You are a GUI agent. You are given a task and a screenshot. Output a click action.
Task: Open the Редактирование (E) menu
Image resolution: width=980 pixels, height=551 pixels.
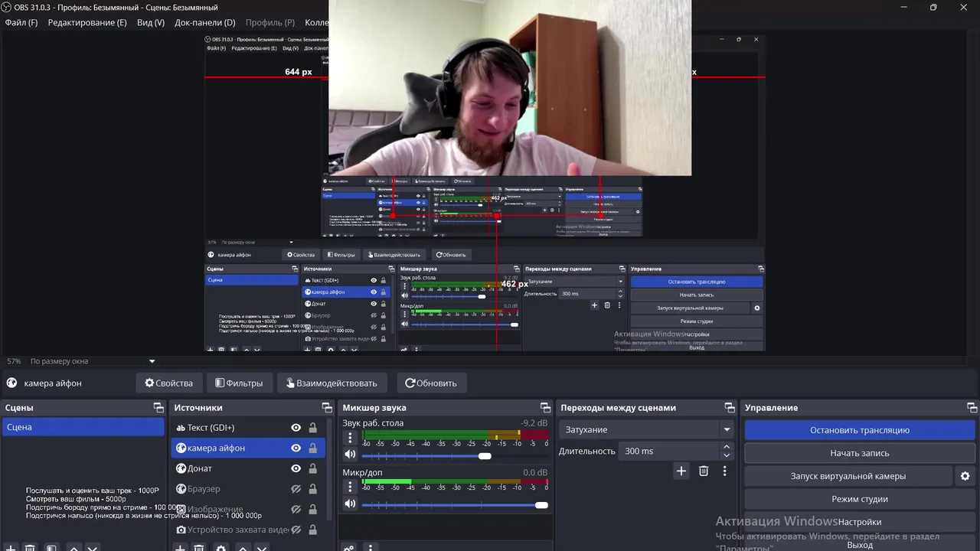87,22
